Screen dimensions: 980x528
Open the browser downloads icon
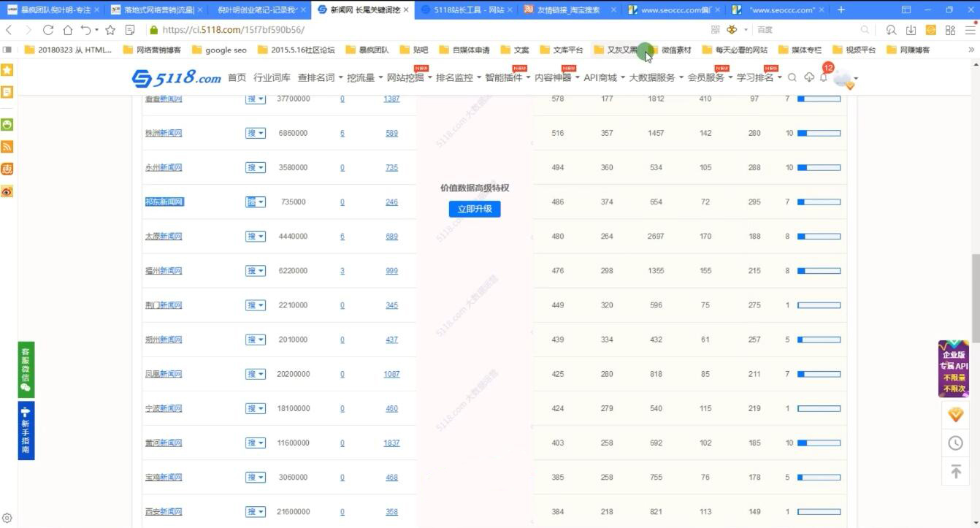[911, 30]
